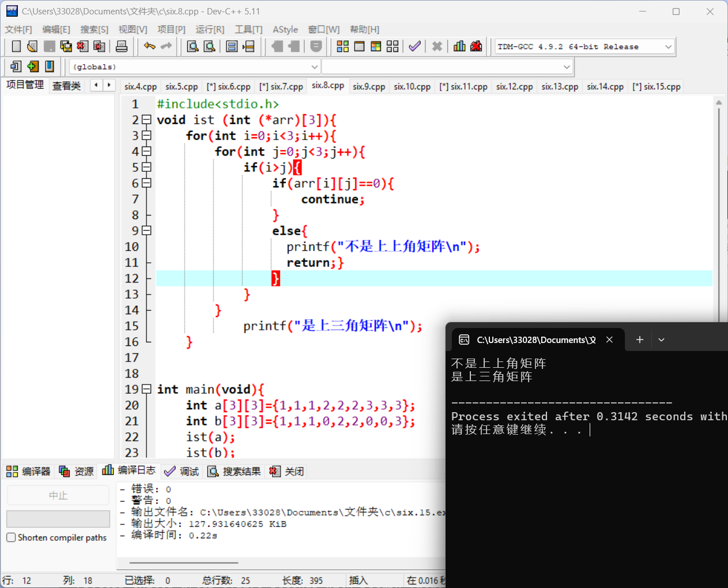Save all files with Save All icon
The image size is (728, 588).
coord(66,46)
